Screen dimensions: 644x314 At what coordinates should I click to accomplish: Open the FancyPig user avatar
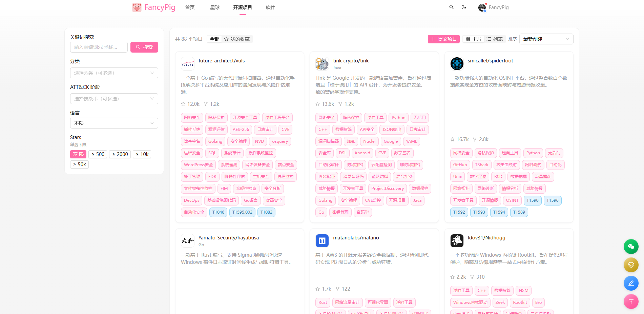pos(482,7)
